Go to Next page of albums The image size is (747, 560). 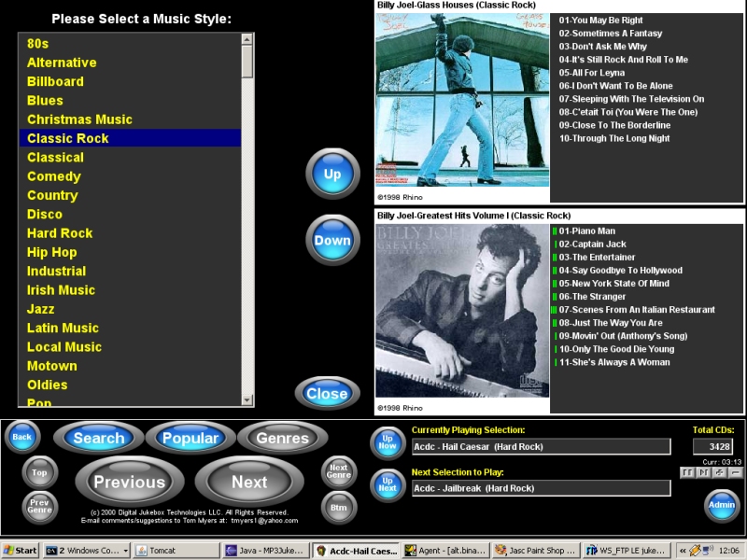point(249,482)
